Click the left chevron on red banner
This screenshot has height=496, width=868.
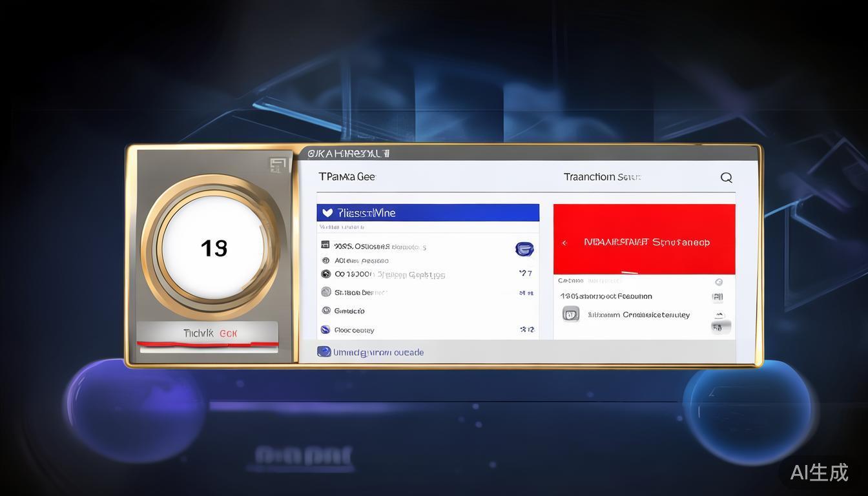click(x=564, y=243)
